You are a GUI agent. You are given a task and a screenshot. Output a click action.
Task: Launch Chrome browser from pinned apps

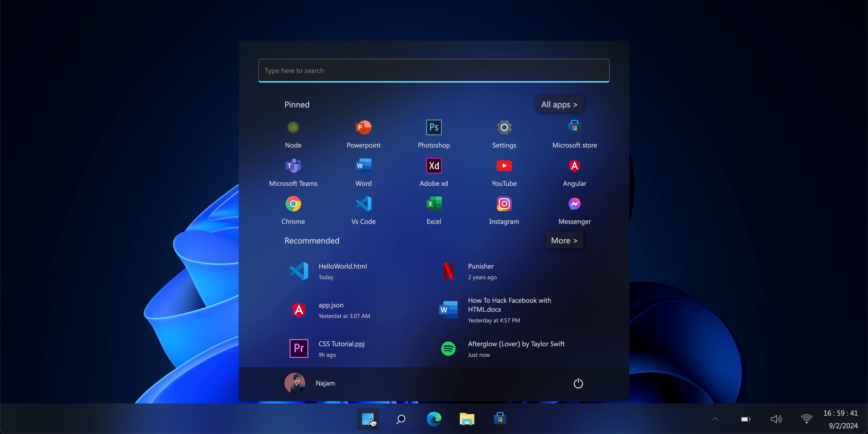point(293,211)
